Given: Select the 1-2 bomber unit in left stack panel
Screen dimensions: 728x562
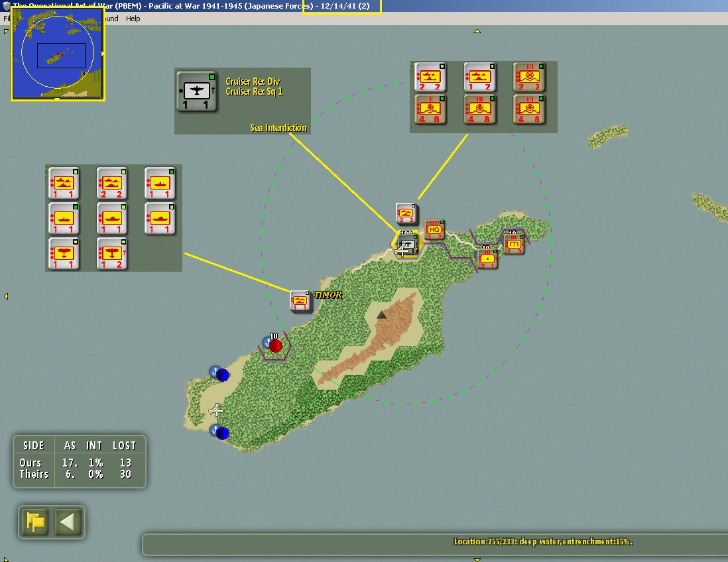Looking at the screenshot, I should [x=111, y=253].
